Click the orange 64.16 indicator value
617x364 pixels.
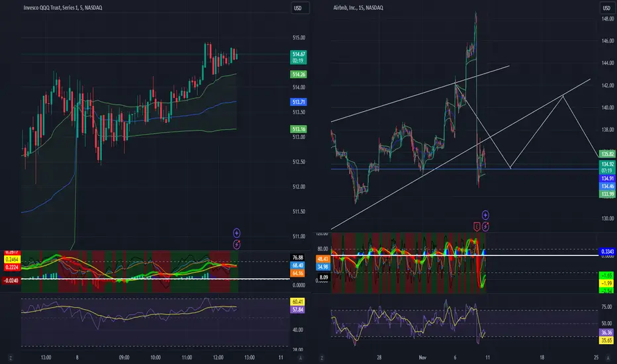point(297,273)
